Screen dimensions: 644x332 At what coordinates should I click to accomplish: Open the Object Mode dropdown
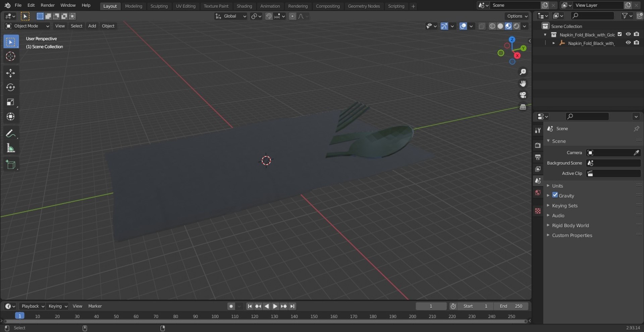tap(28, 26)
